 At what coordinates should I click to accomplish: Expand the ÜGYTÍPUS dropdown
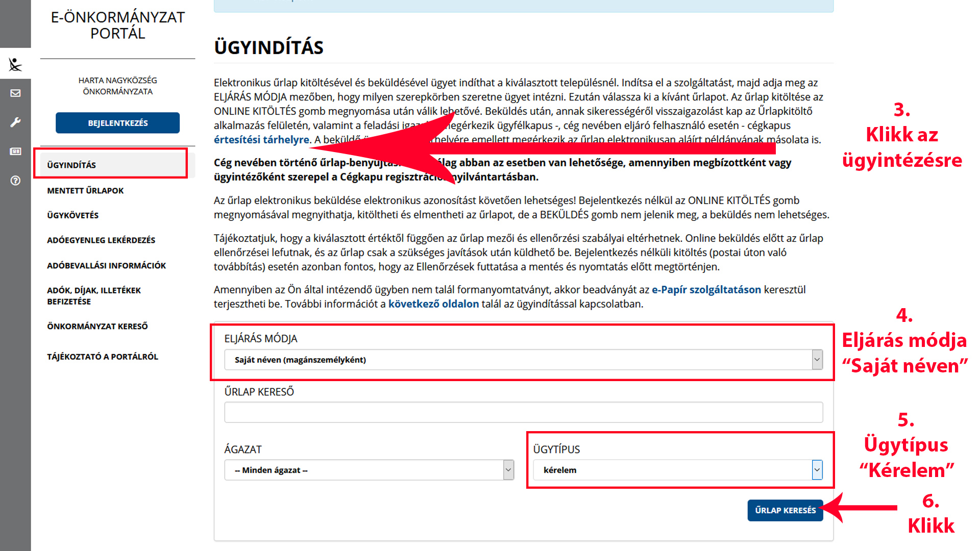click(x=678, y=470)
